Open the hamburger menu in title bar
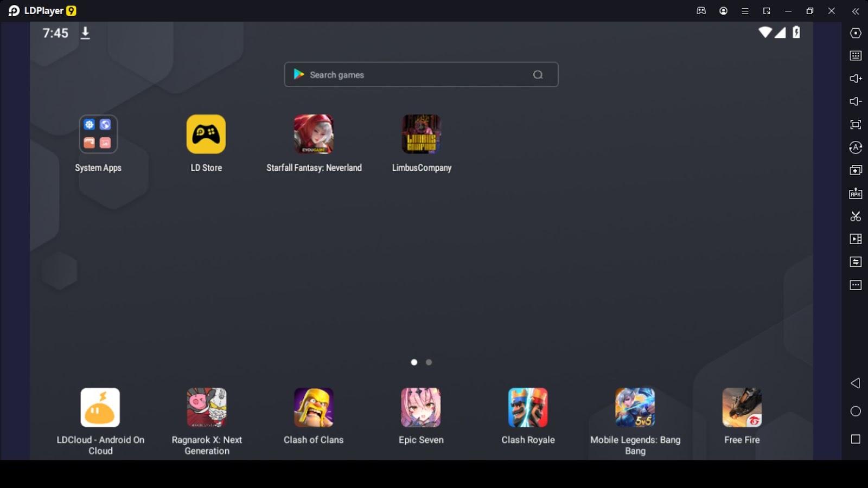 point(745,11)
